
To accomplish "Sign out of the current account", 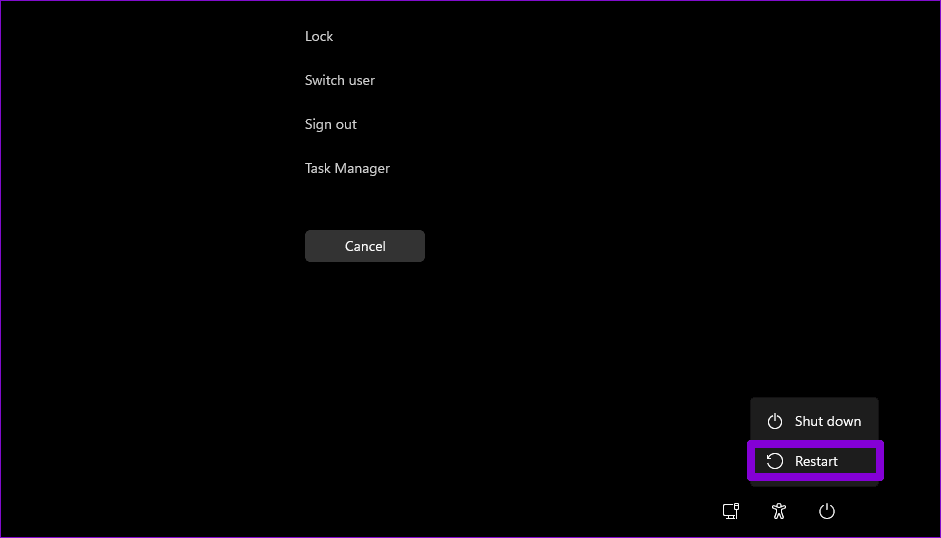I will [331, 124].
